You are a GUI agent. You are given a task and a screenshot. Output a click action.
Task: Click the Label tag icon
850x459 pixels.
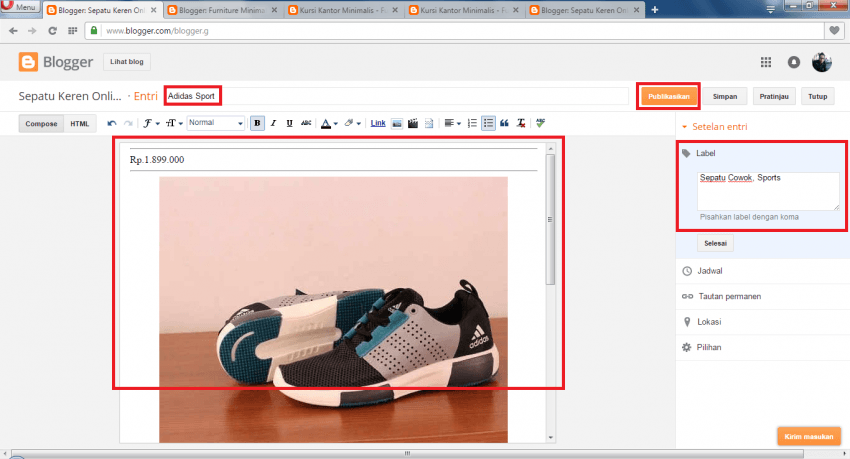point(686,153)
